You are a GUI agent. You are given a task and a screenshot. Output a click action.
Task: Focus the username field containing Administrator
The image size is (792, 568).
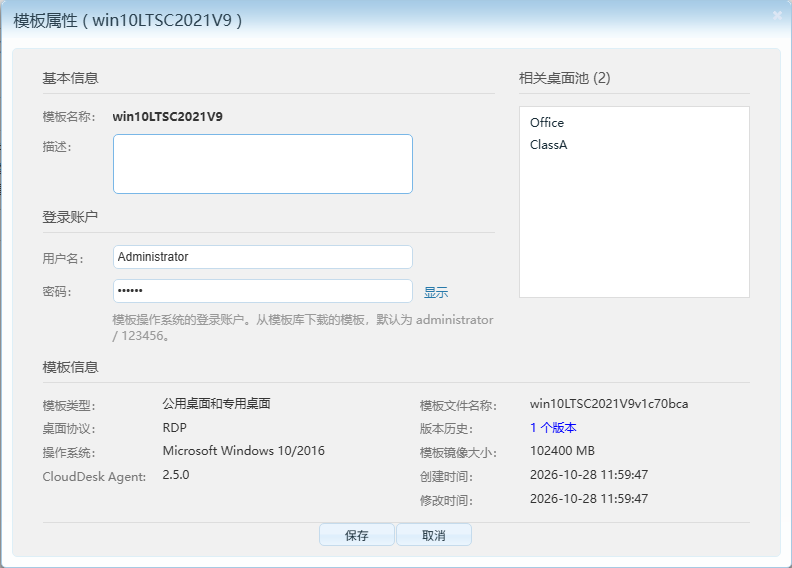pyautogui.click(x=263, y=257)
